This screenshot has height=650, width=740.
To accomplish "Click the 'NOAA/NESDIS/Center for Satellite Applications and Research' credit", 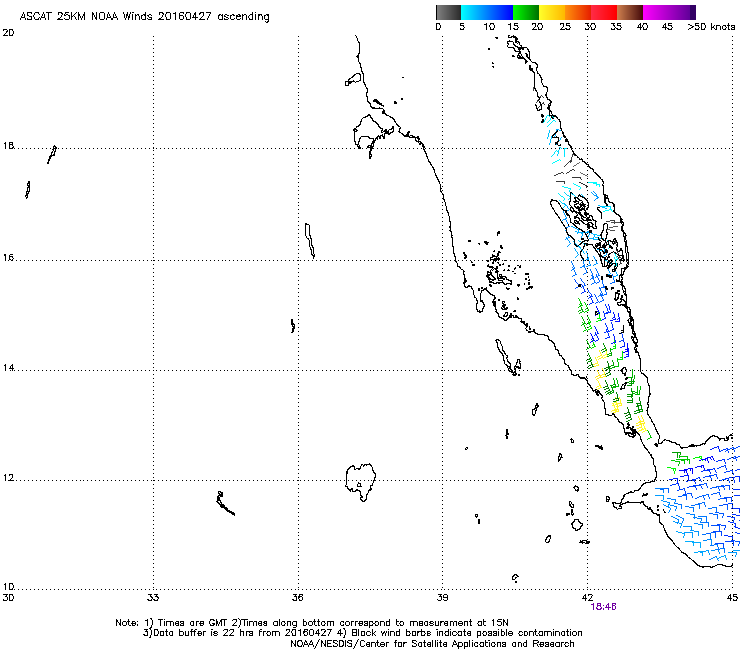I will [x=432, y=644].
